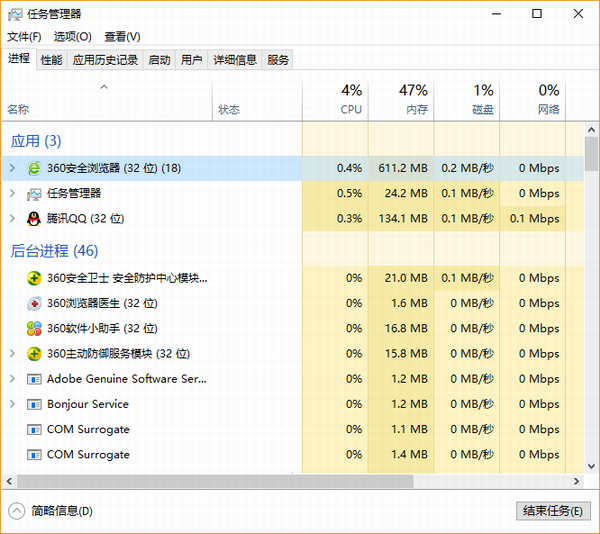Select the 360浏览器医生 (32 位) process name
Screen dimensions: 600x534
[x=102, y=303]
